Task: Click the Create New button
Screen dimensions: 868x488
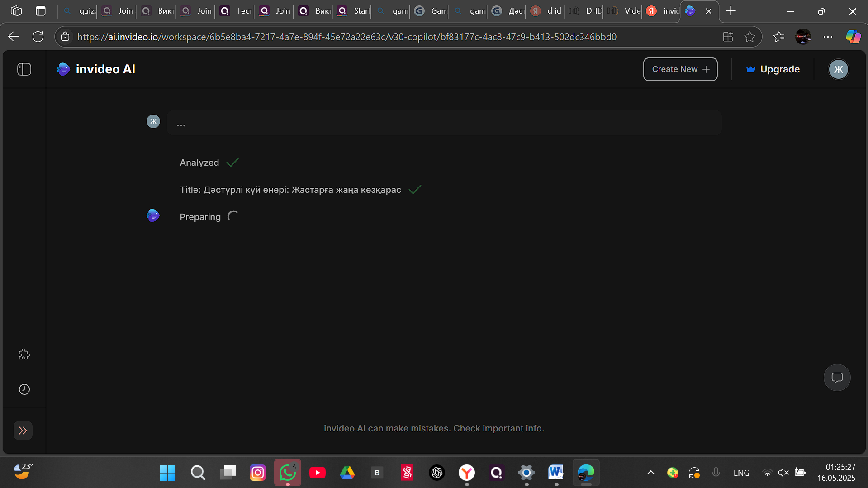Action: pos(680,69)
